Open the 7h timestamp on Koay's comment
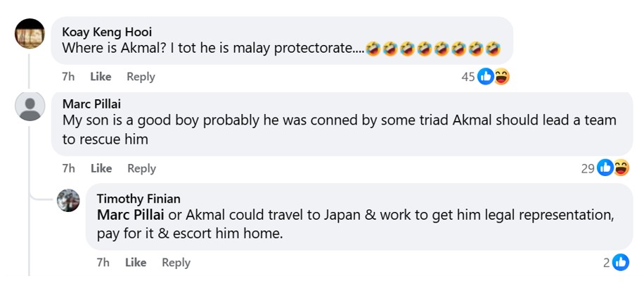Screen dimensions: 644x288 pyautogui.click(x=68, y=77)
